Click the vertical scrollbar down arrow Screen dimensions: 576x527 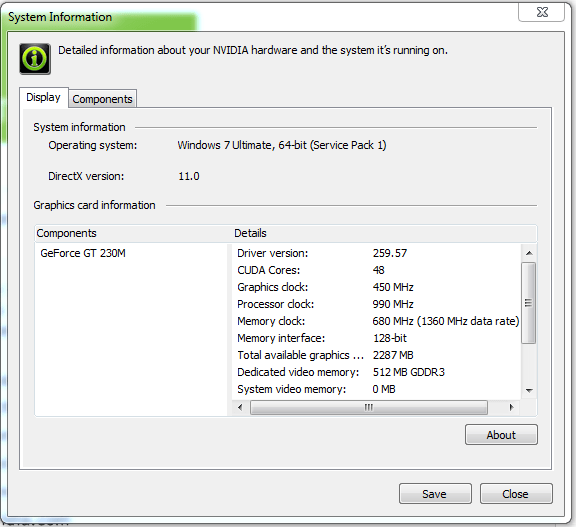coord(529,390)
